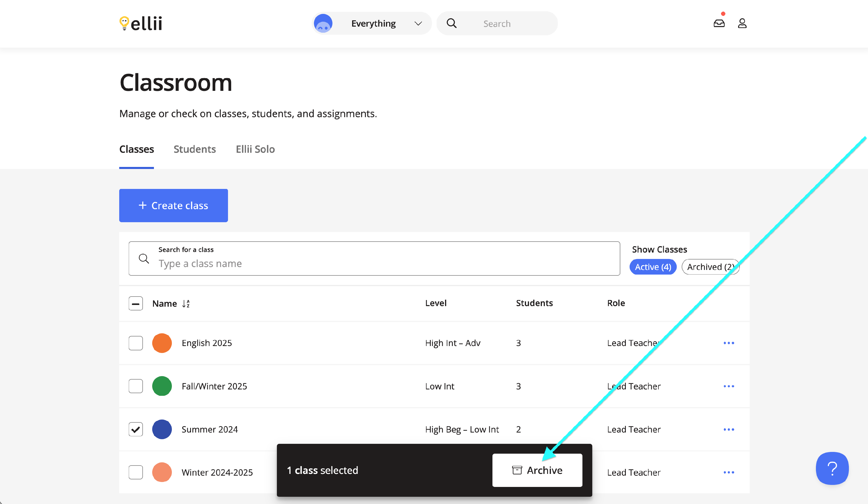Open the user profile icon
Image resolution: width=868 pixels, height=504 pixels.
[742, 23]
